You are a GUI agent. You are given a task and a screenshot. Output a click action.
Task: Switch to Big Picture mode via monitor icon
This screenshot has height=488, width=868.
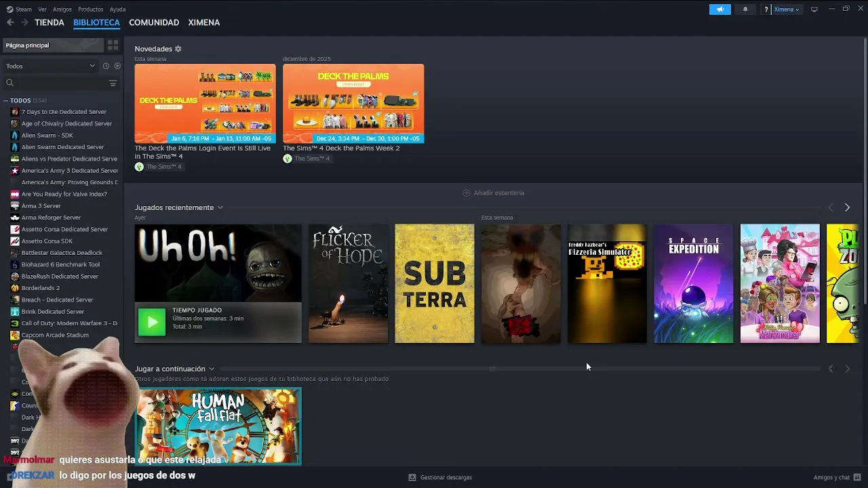click(x=814, y=9)
